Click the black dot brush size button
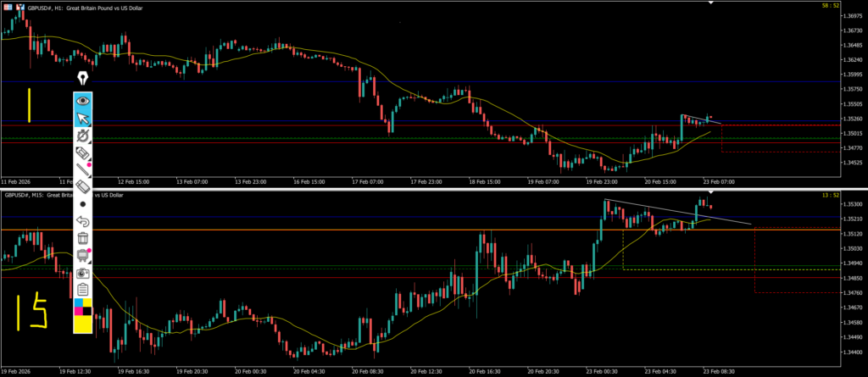Image resolution: width=868 pixels, height=377 pixels. pyautogui.click(x=83, y=204)
